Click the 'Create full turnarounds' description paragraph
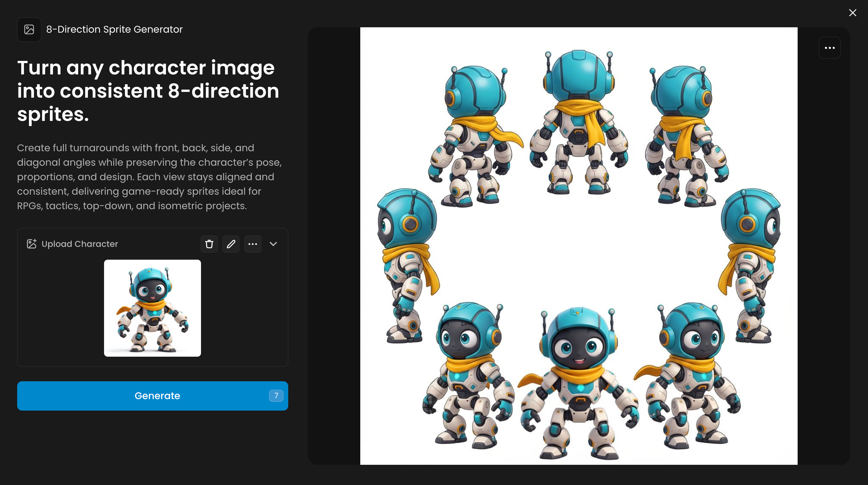Image resolution: width=868 pixels, height=485 pixels. [x=149, y=177]
